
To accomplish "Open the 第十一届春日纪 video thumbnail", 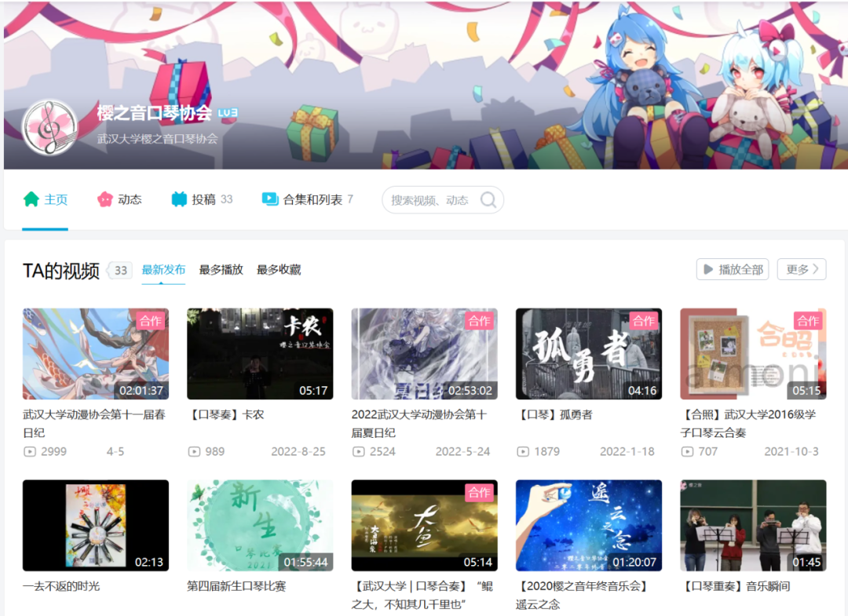I will pyautogui.click(x=96, y=354).
